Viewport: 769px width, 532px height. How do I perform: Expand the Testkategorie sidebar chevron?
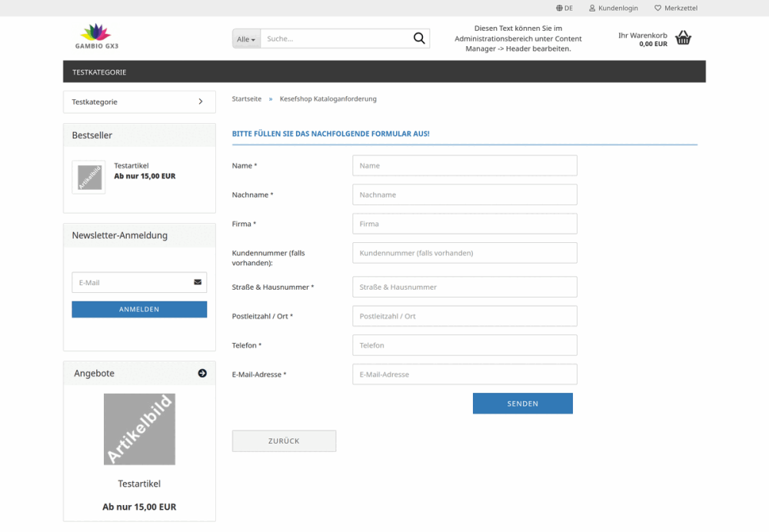pos(201,101)
